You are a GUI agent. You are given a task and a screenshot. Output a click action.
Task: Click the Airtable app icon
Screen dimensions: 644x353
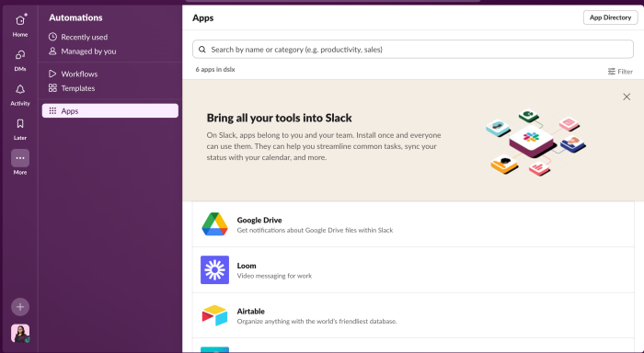tap(214, 315)
